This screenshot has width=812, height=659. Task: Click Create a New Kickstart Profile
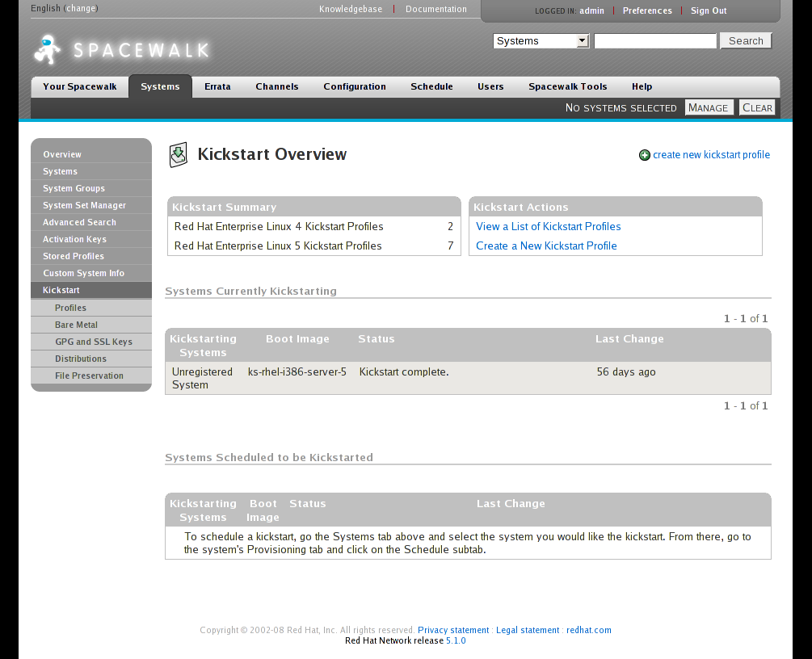tap(546, 246)
